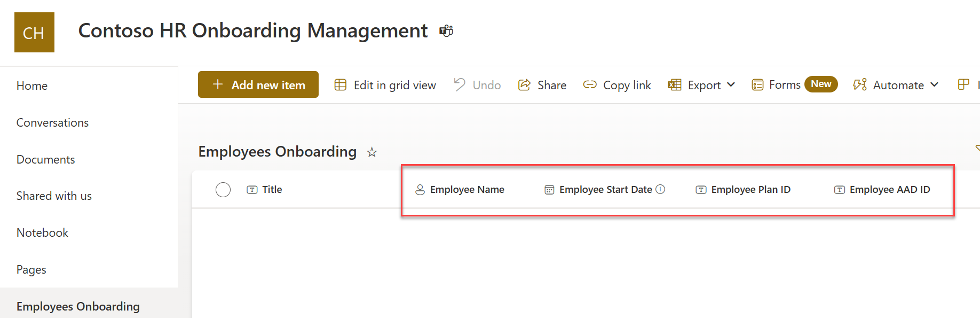The width and height of the screenshot is (980, 318).
Task: Open the Employee Name column header
Action: (x=467, y=190)
